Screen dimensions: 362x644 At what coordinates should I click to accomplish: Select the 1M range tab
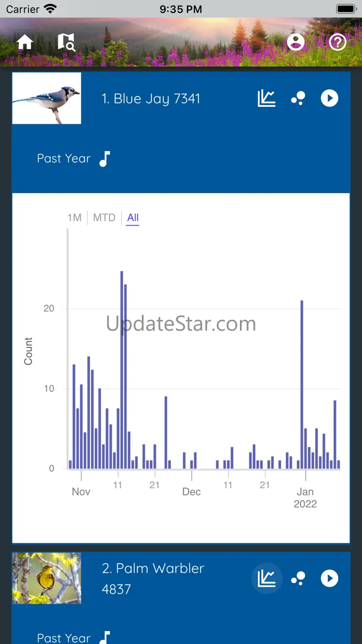click(x=74, y=218)
